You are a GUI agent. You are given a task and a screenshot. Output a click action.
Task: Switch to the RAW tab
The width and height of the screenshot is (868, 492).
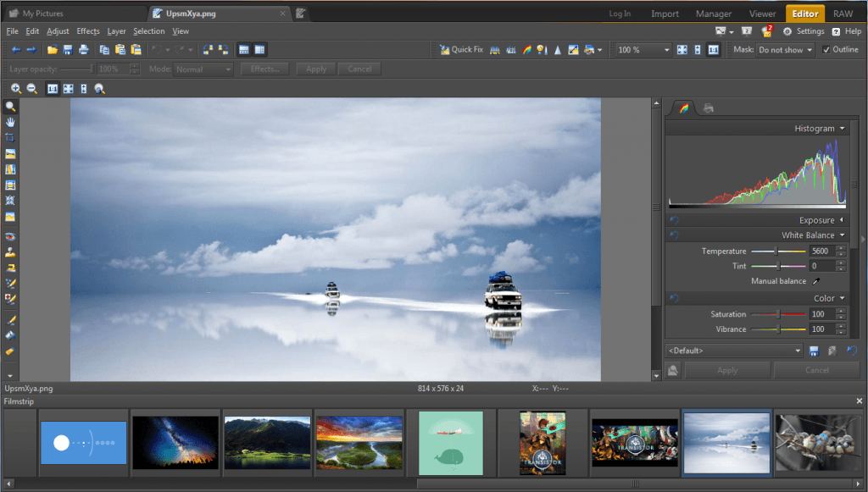(x=843, y=14)
